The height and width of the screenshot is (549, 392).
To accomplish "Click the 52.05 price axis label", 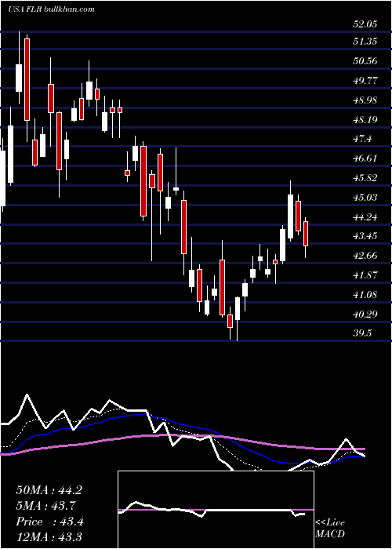I will pyautogui.click(x=365, y=24).
